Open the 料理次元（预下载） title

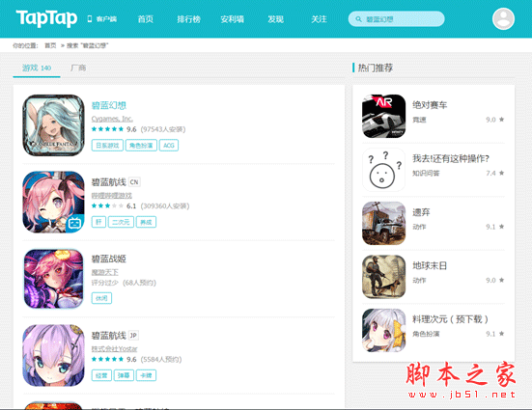pyautogui.click(x=450, y=319)
